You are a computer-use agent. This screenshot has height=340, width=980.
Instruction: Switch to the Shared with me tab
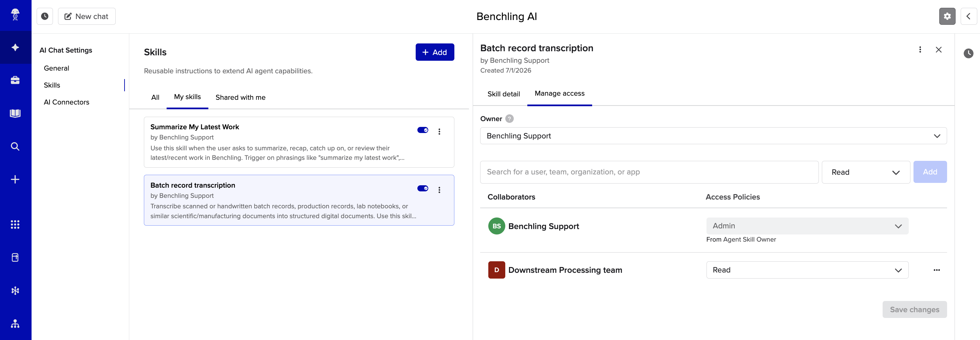(x=241, y=97)
